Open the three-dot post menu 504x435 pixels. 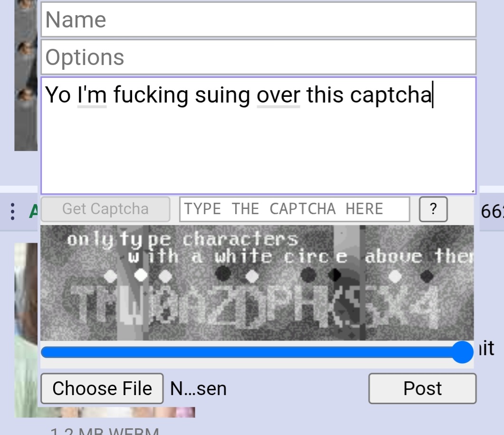click(x=12, y=211)
